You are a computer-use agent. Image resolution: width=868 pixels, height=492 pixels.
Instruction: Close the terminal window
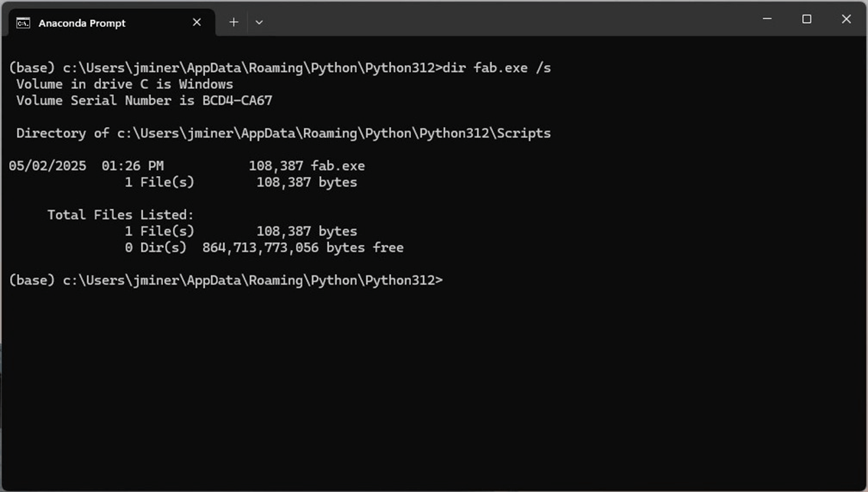(846, 19)
